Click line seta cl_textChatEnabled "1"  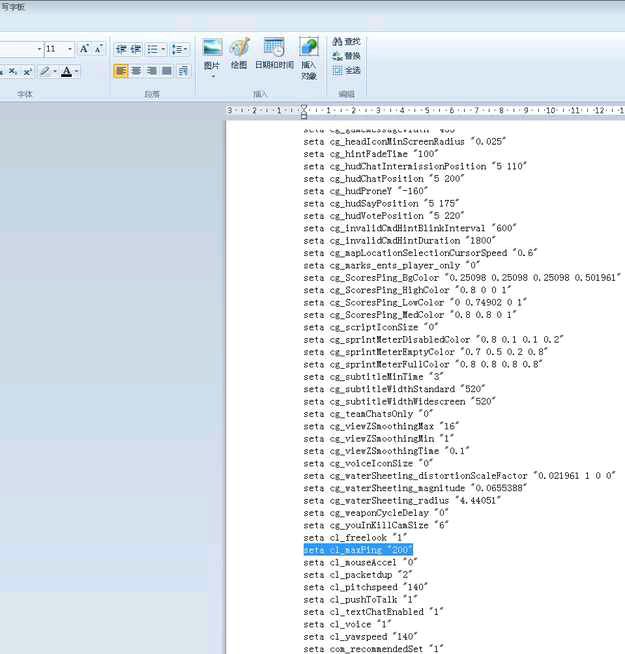[x=373, y=612]
